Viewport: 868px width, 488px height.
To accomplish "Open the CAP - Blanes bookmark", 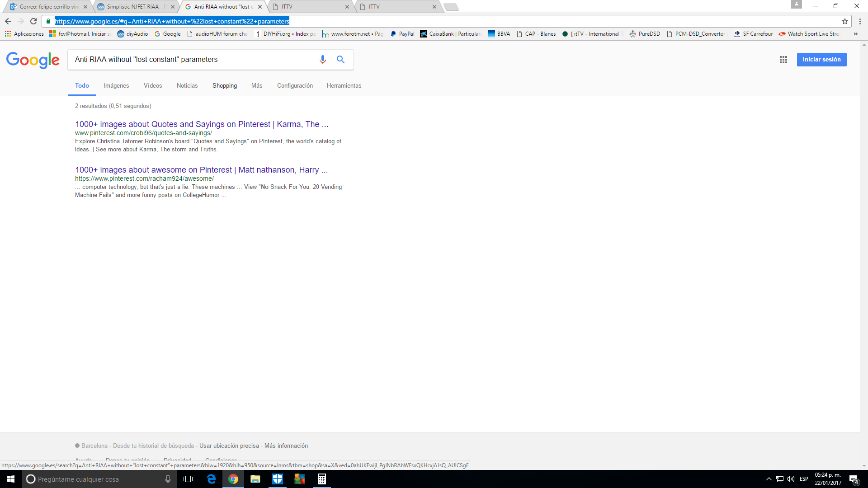I will pos(536,34).
